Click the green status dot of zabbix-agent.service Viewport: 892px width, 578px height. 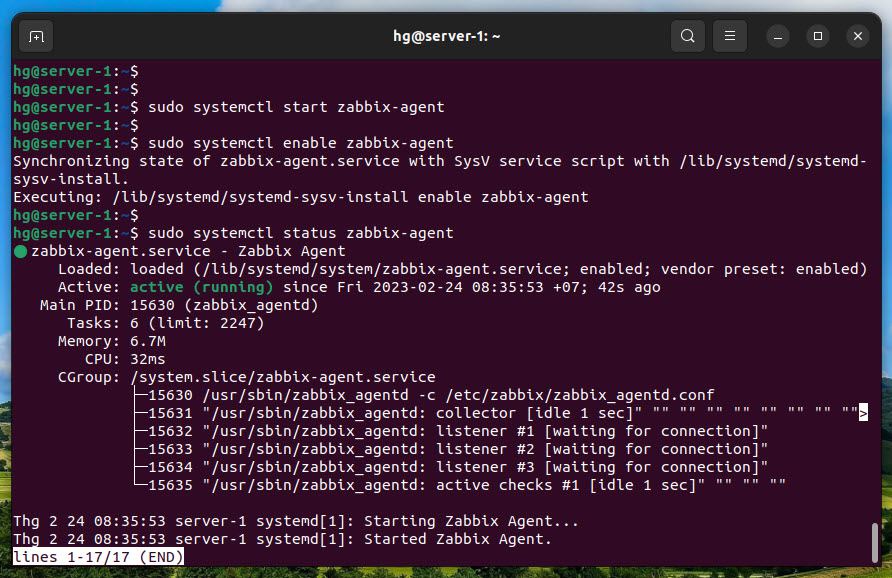click(x=20, y=251)
